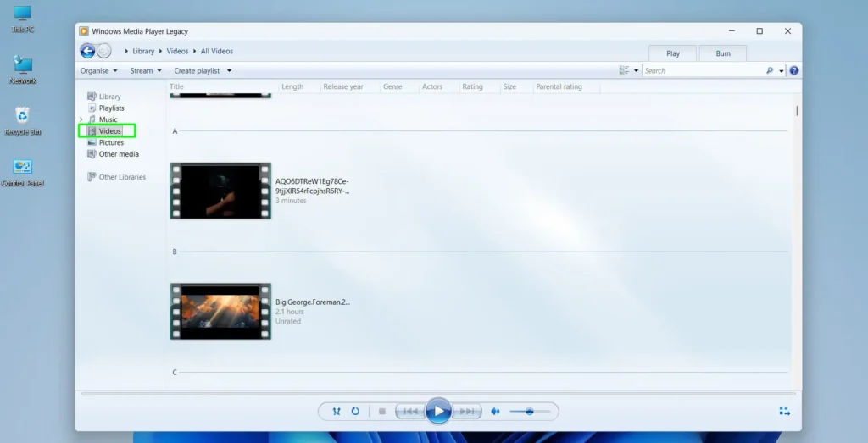Screen dimensions: 868x443
Task: Switch to Now Playing view
Action: (784, 411)
